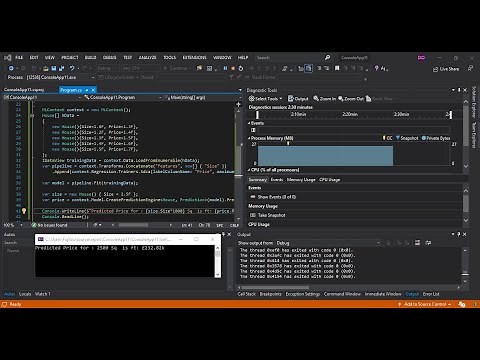This screenshot has height=360, width=480.
Task: Open the FILE menu
Action: (x=19, y=58)
